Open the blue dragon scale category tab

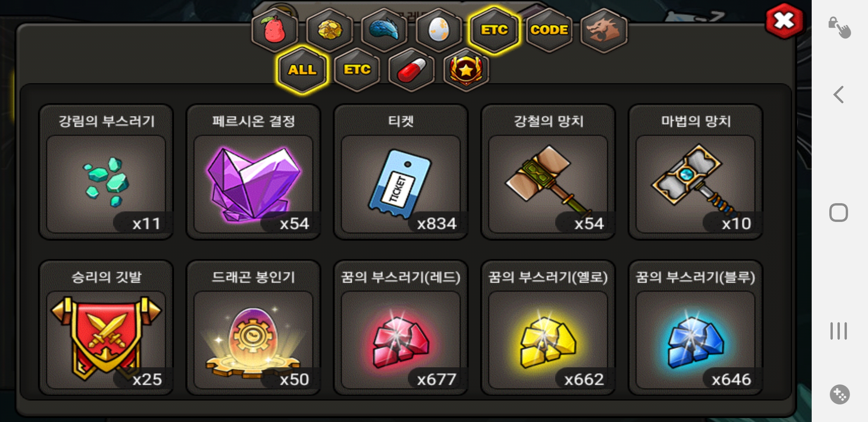point(384,30)
